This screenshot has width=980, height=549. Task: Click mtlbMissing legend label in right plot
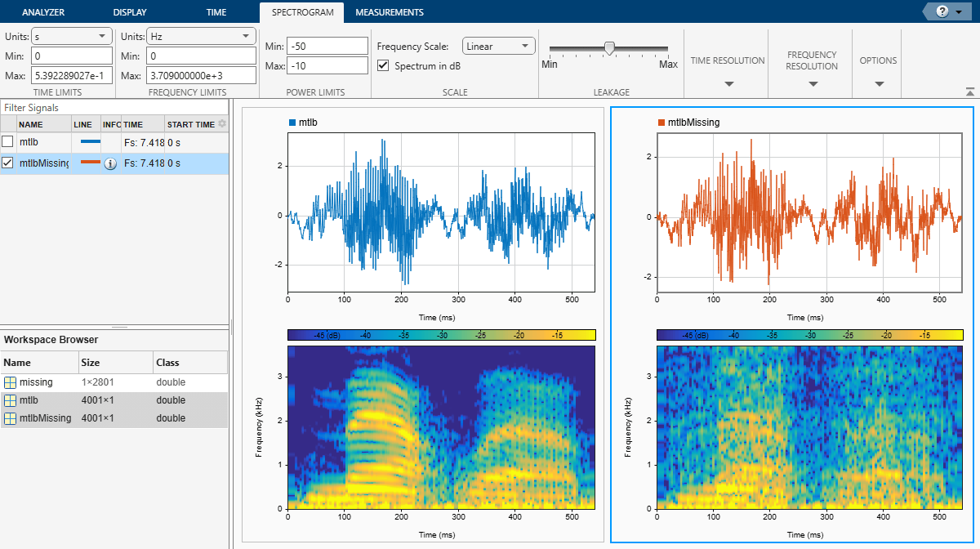tap(693, 123)
